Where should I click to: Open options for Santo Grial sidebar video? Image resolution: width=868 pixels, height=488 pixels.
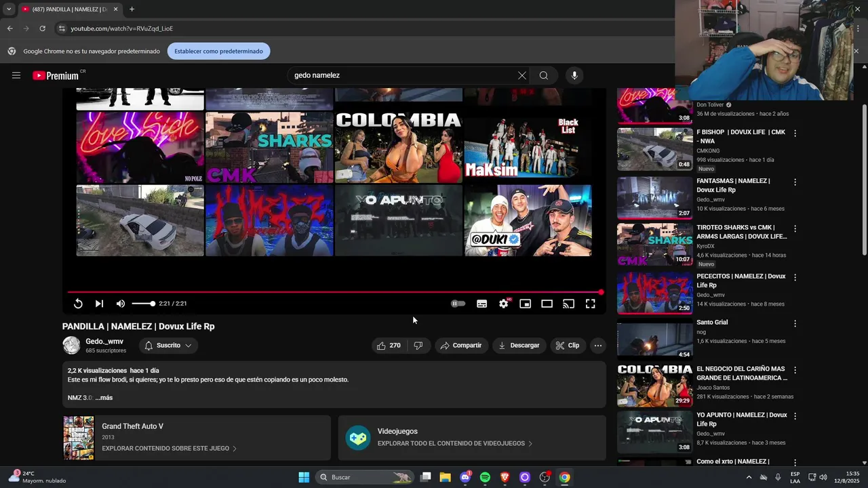tap(795, 323)
